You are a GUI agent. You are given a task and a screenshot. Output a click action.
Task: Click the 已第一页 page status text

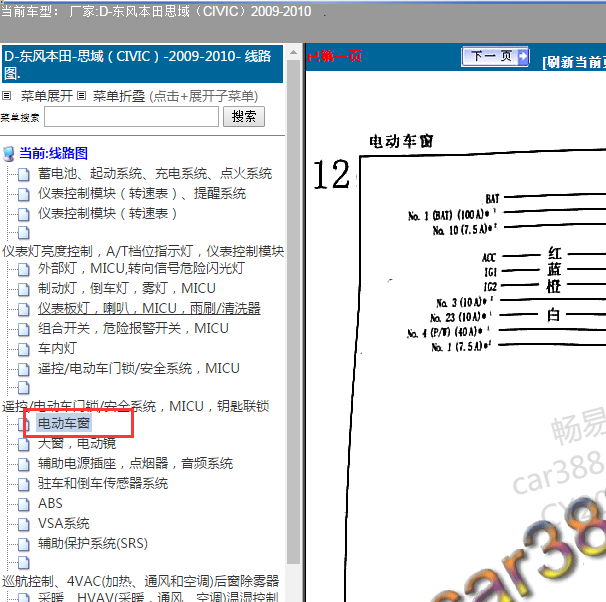[x=335, y=57]
